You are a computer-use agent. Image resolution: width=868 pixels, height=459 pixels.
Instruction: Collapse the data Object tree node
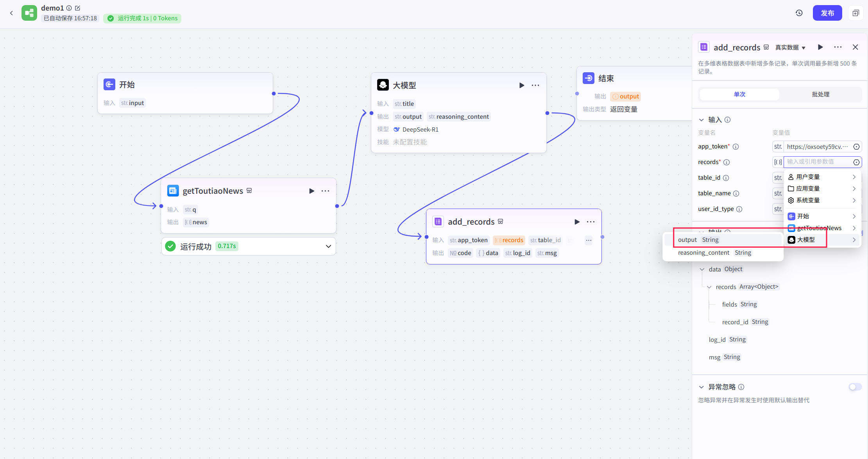click(x=702, y=270)
